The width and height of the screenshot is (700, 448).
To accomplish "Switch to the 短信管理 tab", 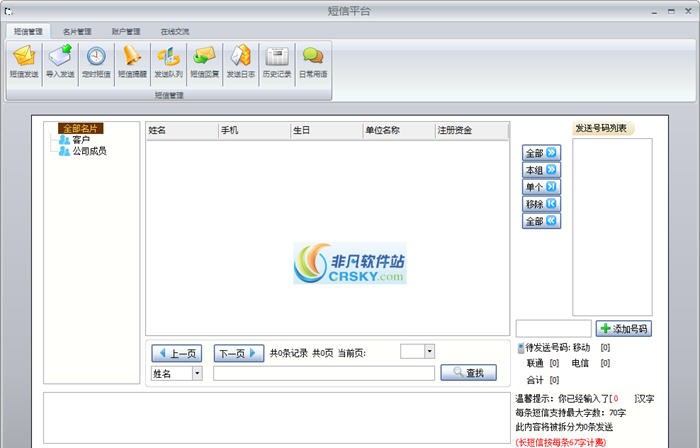I will tap(28, 31).
